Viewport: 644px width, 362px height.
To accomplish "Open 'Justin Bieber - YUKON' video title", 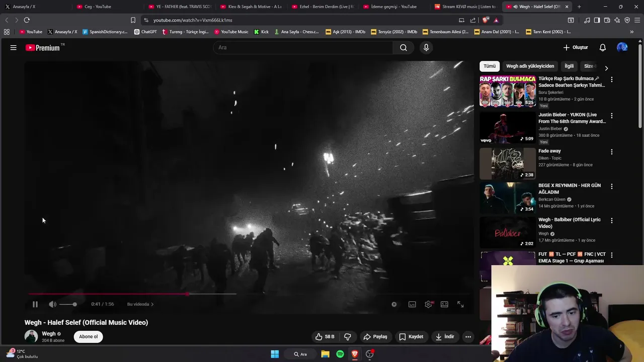I will click(x=572, y=118).
